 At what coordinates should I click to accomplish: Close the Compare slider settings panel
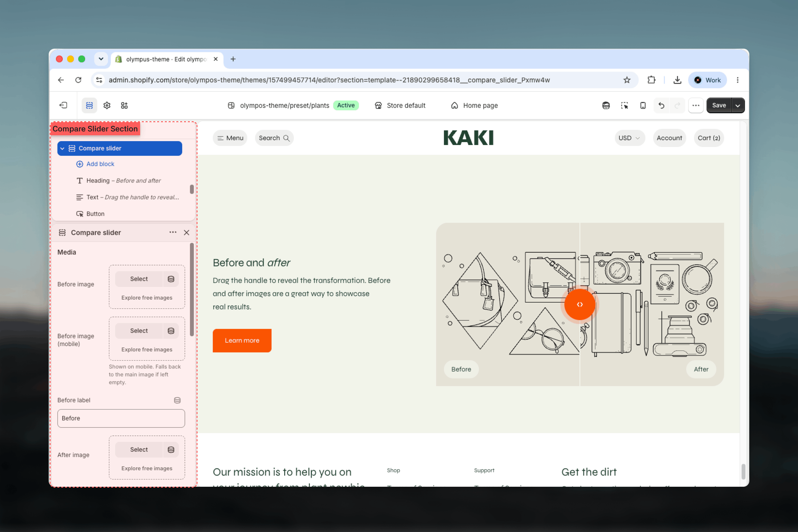point(187,232)
